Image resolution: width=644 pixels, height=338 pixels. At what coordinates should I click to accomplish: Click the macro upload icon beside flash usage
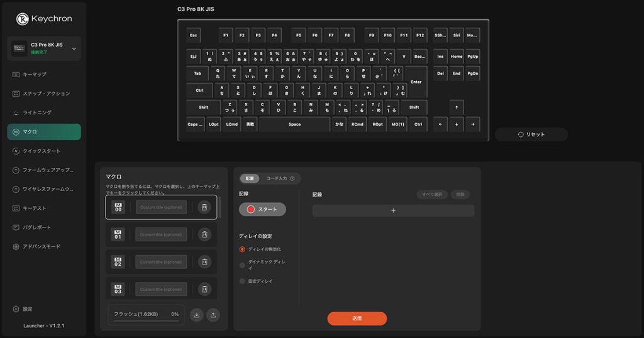(213, 315)
